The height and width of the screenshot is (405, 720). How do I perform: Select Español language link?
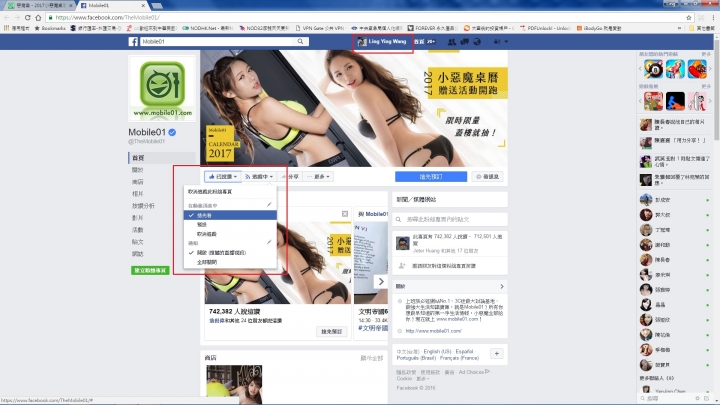pyautogui.click(x=464, y=351)
